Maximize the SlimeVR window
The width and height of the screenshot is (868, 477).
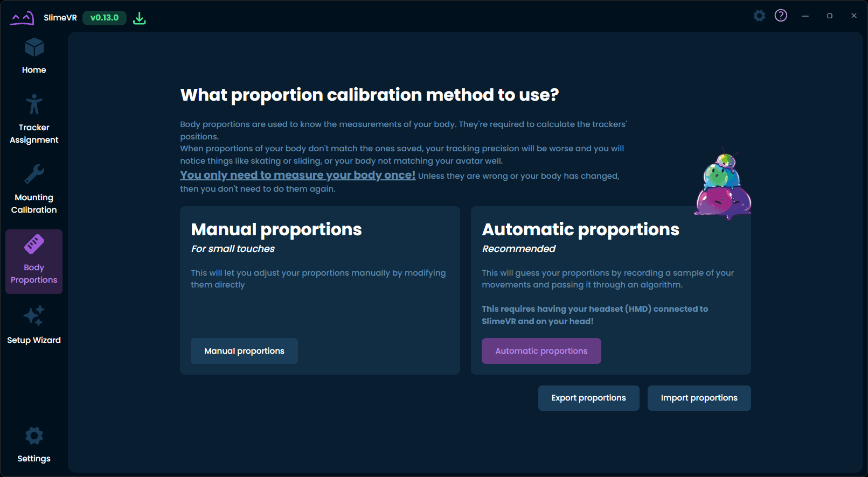830,16
